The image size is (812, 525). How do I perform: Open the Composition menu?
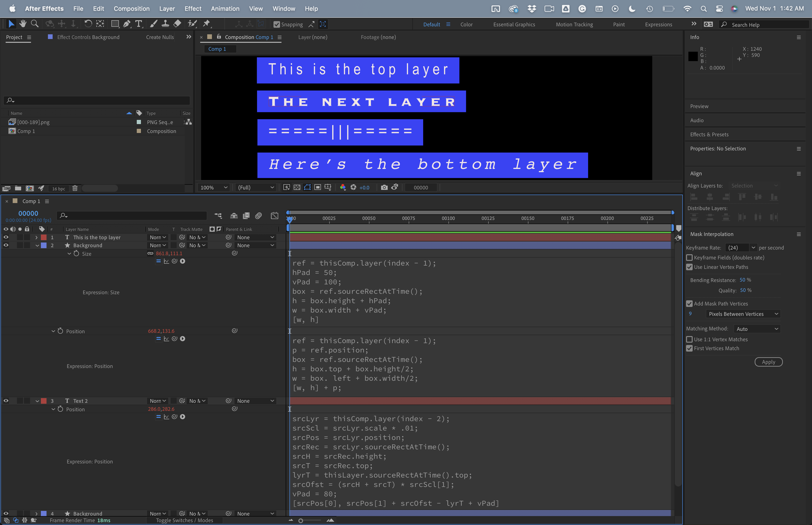(x=132, y=8)
